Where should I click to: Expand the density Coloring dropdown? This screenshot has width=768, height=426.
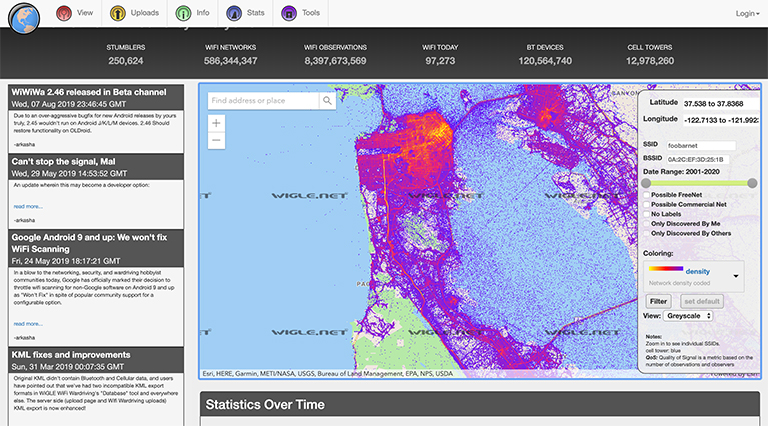[x=737, y=275]
